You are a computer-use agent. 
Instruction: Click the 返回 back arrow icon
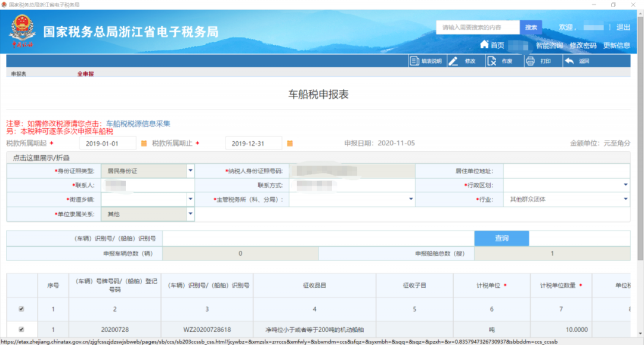tap(569, 61)
